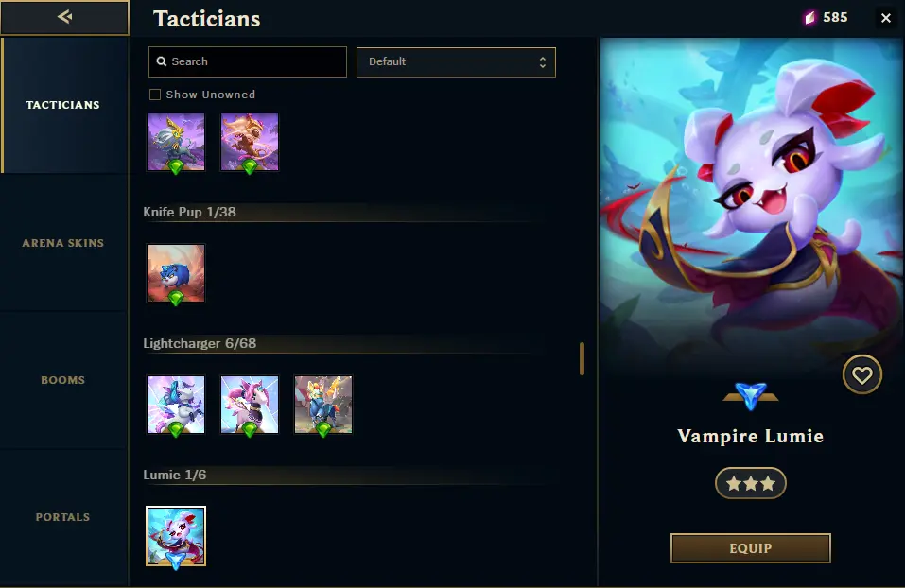The width and height of the screenshot is (905, 588).
Task: Click the Star Shards currency icon
Action: click(x=810, y=18)
